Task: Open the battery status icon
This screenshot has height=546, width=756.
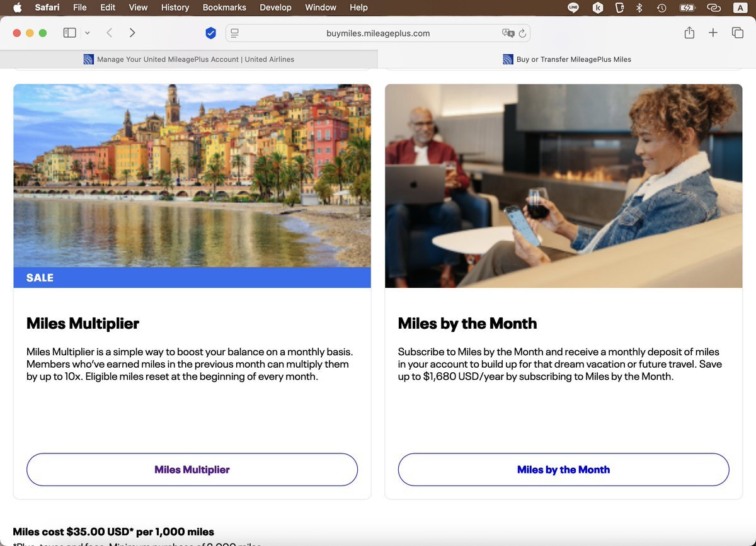Action: coord(687,8)
